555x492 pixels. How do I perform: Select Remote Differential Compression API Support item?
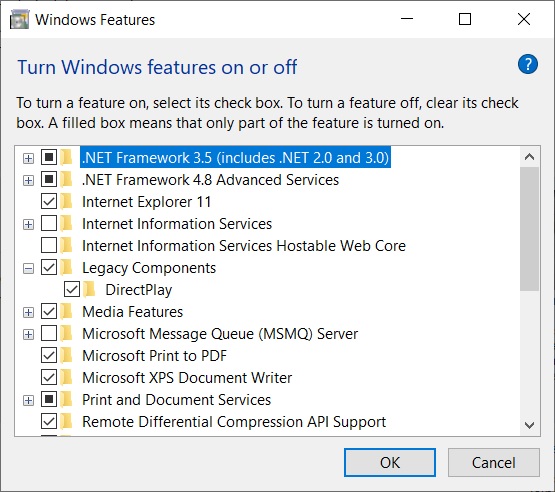[x=234, y=422]
